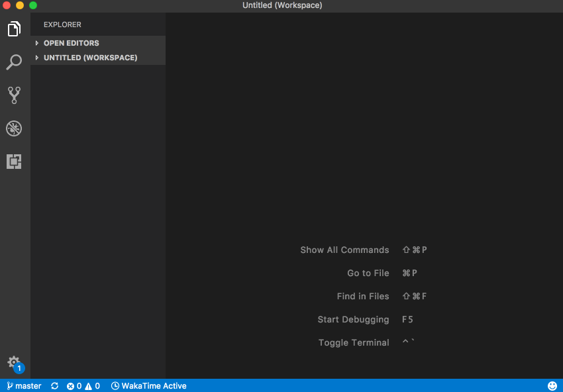This screenshot has height=392, width=563.
Task: Click the Untitled (Workspace) title bar text
Action: (x=282, y=5)
